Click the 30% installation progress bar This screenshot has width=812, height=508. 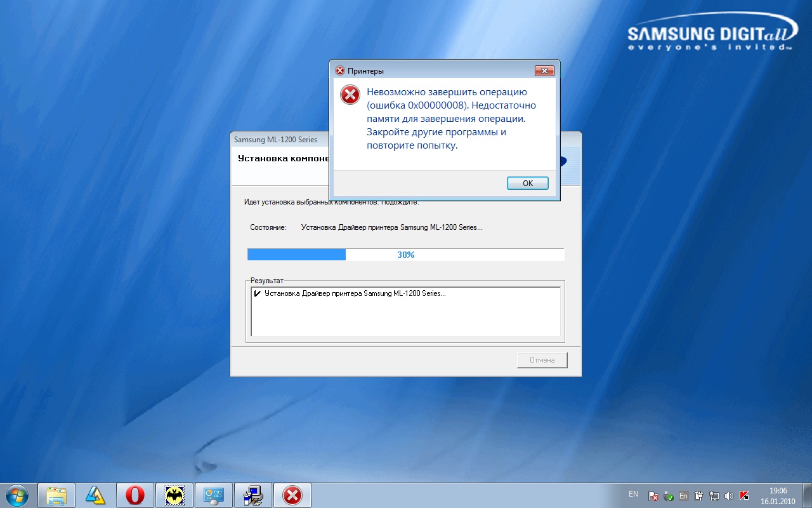405,255
